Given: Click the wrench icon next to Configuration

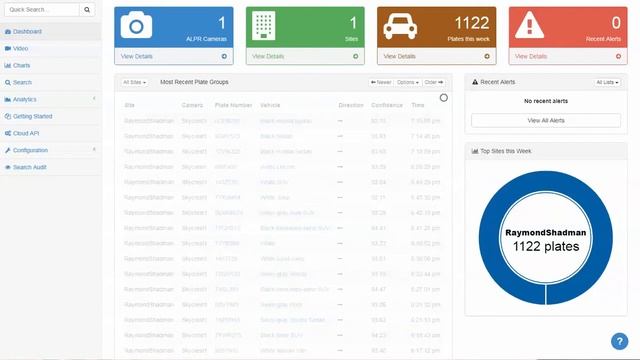Looking at the screenshot, I should (x=8, y=150).
